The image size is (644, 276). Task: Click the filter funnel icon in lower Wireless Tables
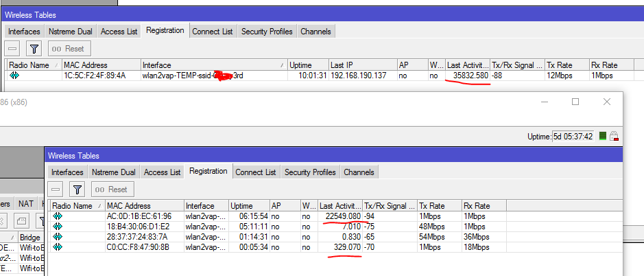77,189
